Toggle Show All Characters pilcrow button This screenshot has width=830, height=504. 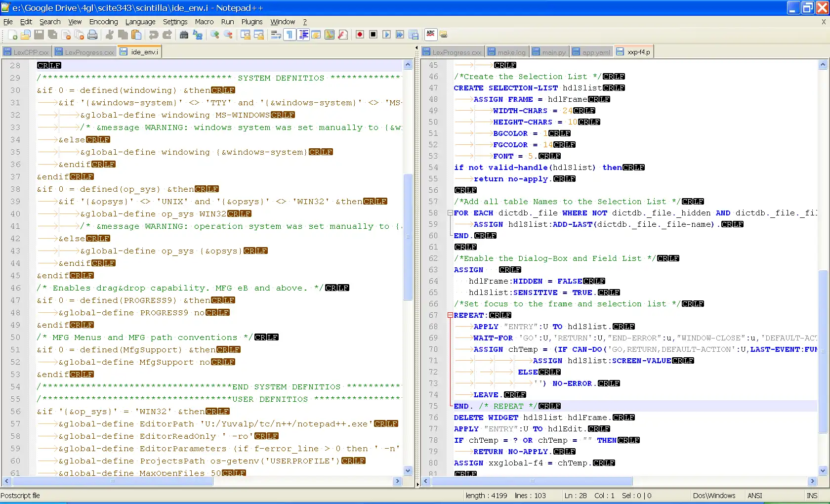tap(290, 35)
